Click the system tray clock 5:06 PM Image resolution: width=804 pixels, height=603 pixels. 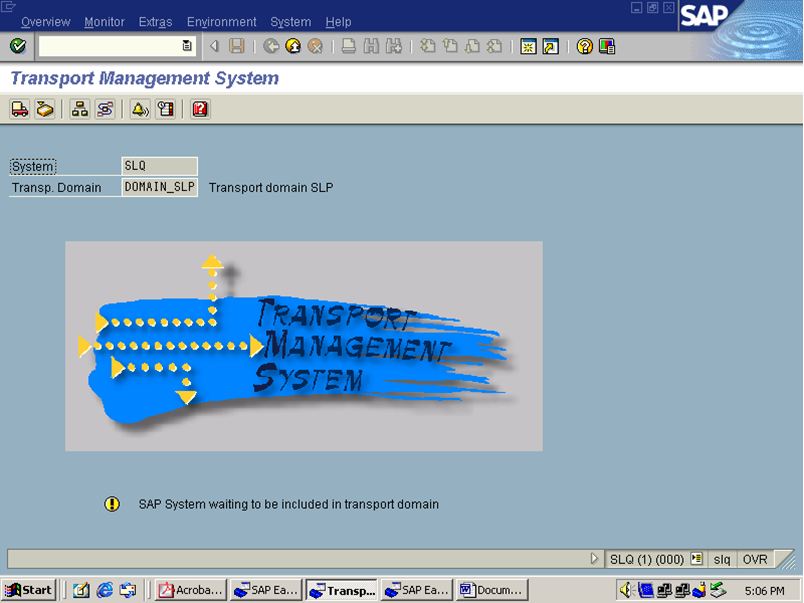[x=764, y=591]
